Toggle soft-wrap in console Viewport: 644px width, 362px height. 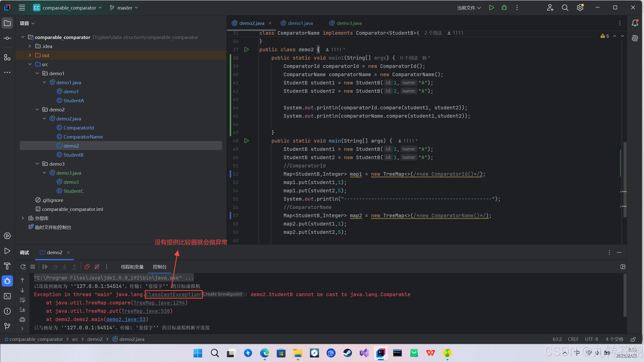click(22, 300)
